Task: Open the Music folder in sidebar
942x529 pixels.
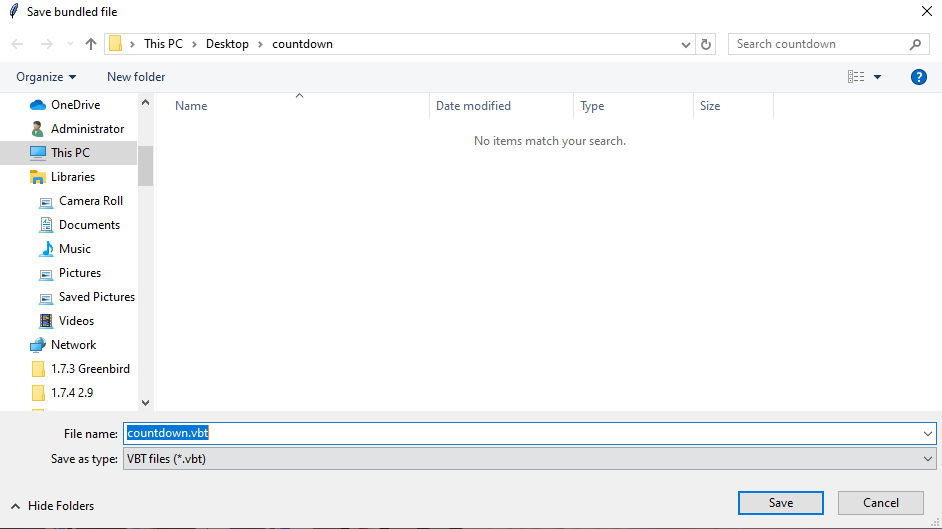Action: (x=74, y=249)
